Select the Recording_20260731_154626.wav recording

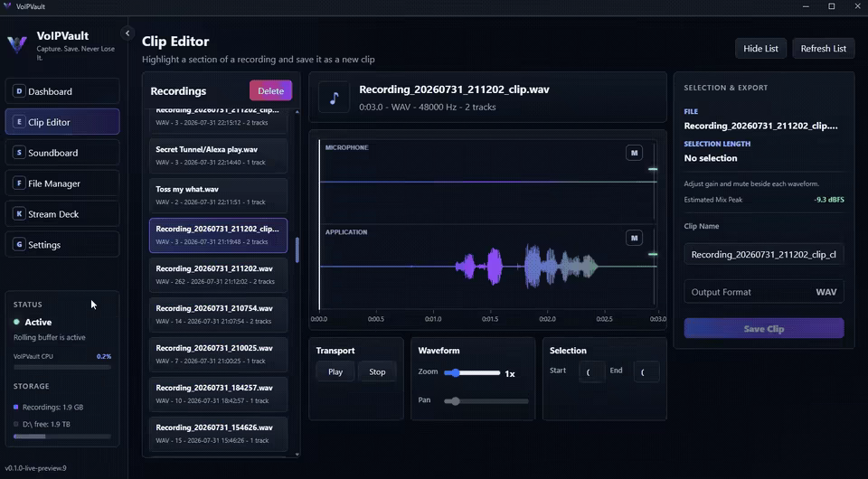tap(218, 434)
